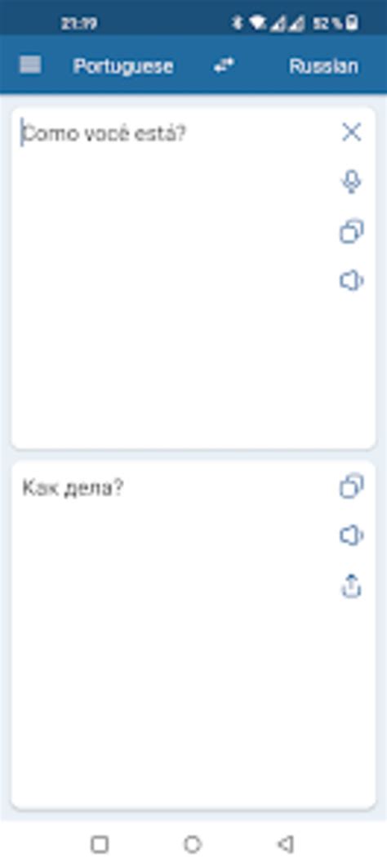Open Portuguese source language selector
Viewport: 387px width, 868px height.
tap(123, 66)
